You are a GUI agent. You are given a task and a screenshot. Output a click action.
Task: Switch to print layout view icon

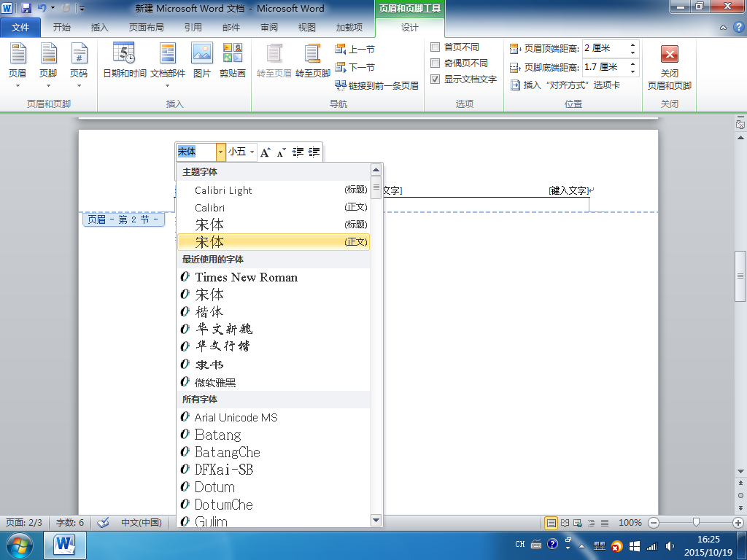(551, 523)
